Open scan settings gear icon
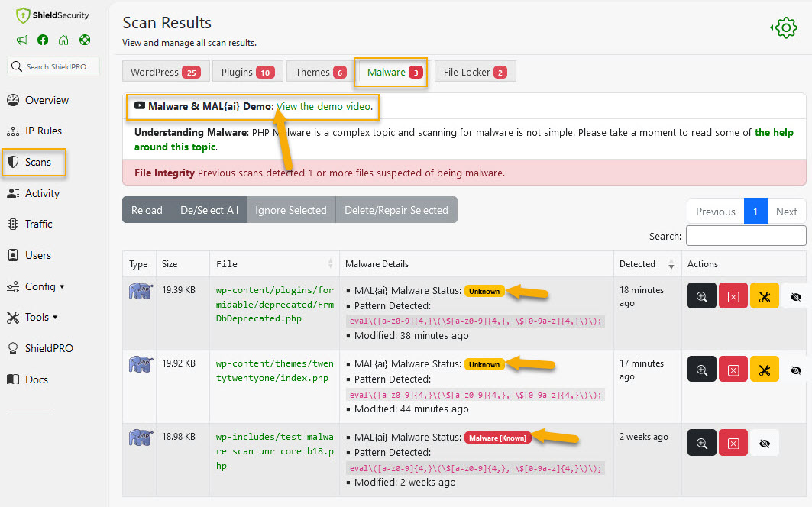The height and width of the screenshot is (507, 812). (x=785, y=27)
